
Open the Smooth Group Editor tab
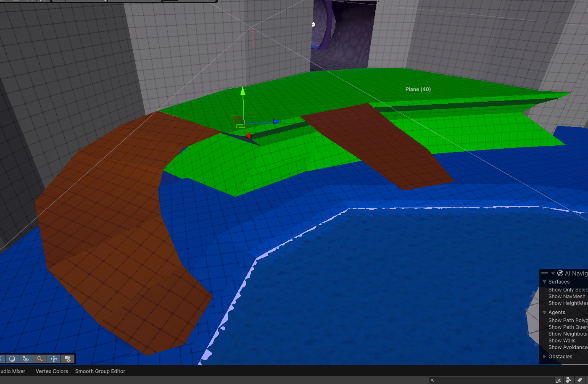click(100, 371)
